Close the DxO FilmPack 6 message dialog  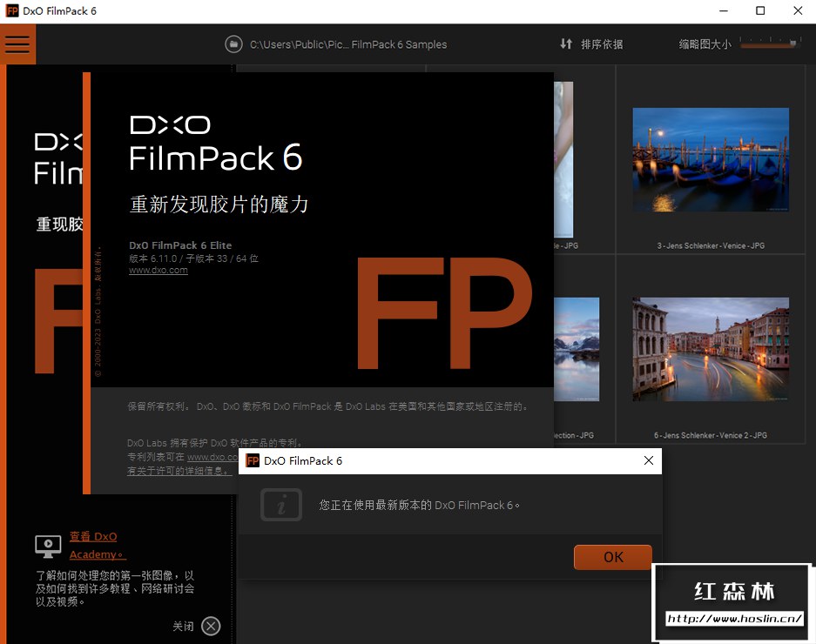649,460
